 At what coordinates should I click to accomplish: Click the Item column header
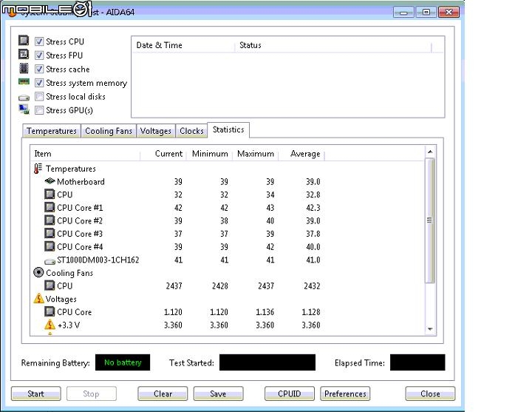[x=86, y=154]
